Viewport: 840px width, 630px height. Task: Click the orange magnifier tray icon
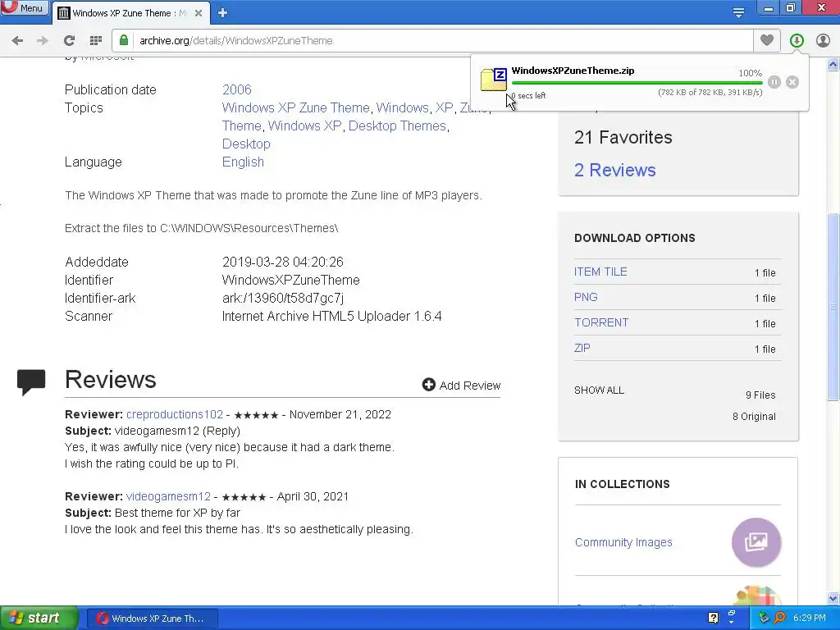pos(779,618)
